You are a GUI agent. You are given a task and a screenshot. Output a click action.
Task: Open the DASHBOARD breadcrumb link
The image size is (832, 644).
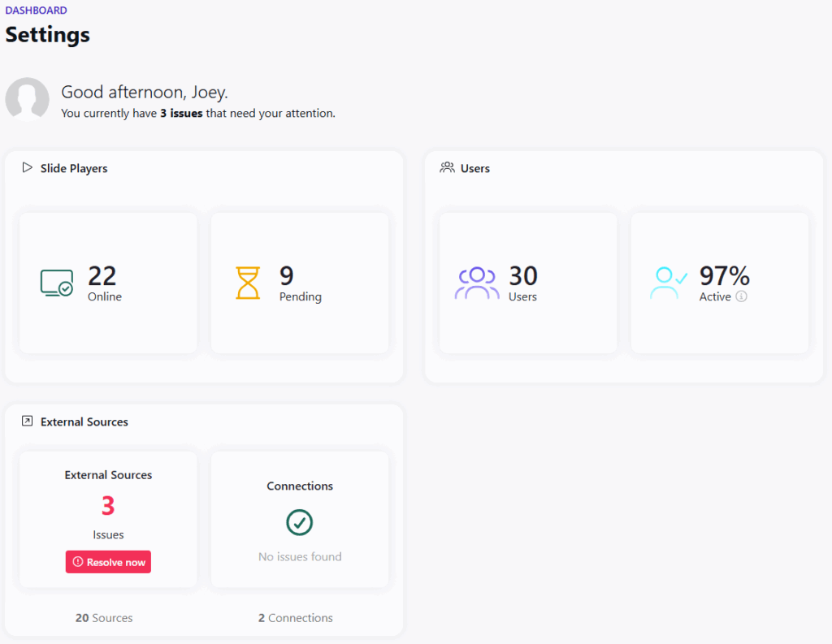36,10
